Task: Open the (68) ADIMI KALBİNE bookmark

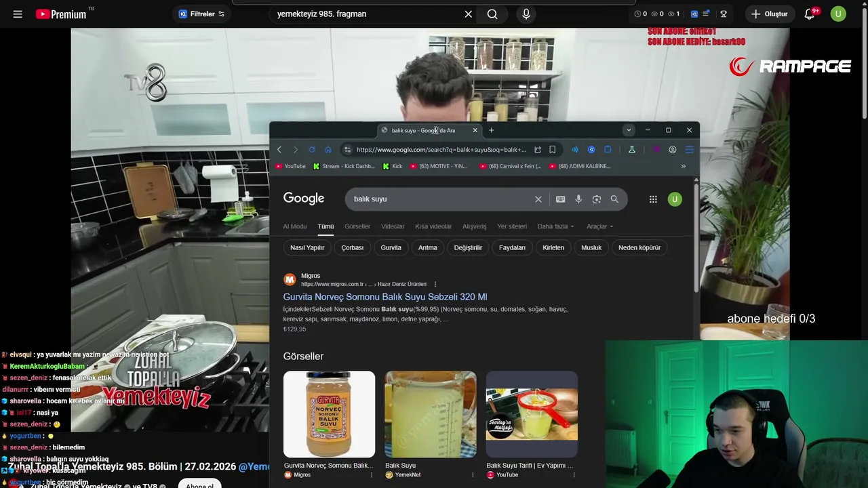Action: pyautogui.click(x=580, y=166)
